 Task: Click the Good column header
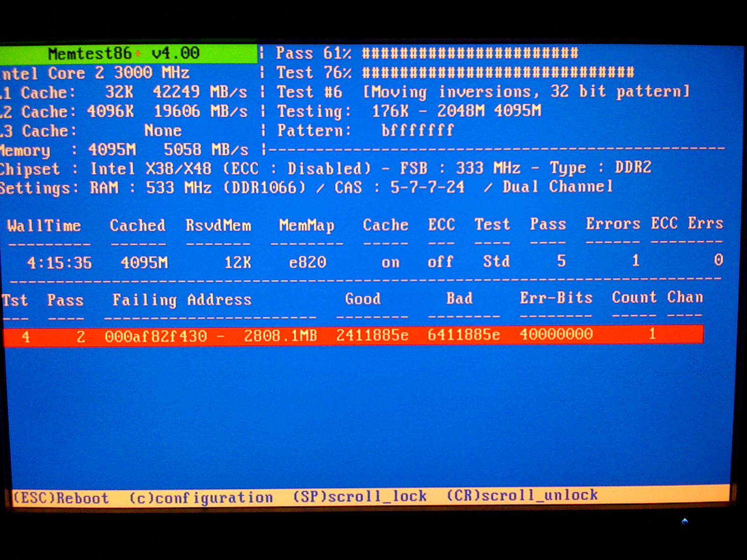pos(363,299)
